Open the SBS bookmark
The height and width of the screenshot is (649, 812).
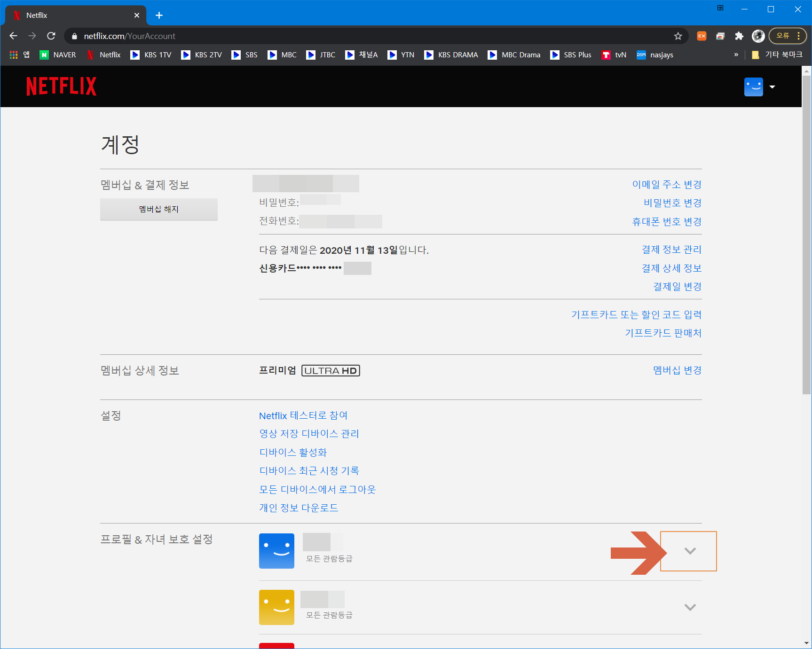[244, 55]
